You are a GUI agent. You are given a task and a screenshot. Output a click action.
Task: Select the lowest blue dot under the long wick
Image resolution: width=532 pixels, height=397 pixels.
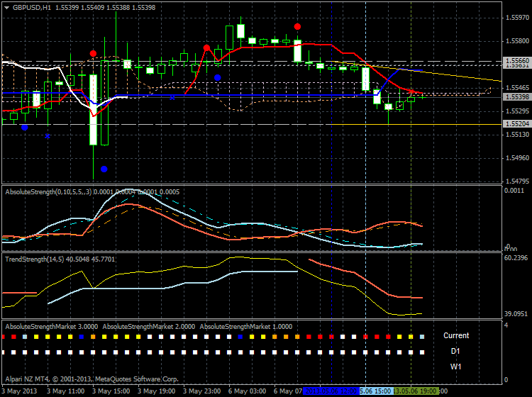[x=104, y=169]
